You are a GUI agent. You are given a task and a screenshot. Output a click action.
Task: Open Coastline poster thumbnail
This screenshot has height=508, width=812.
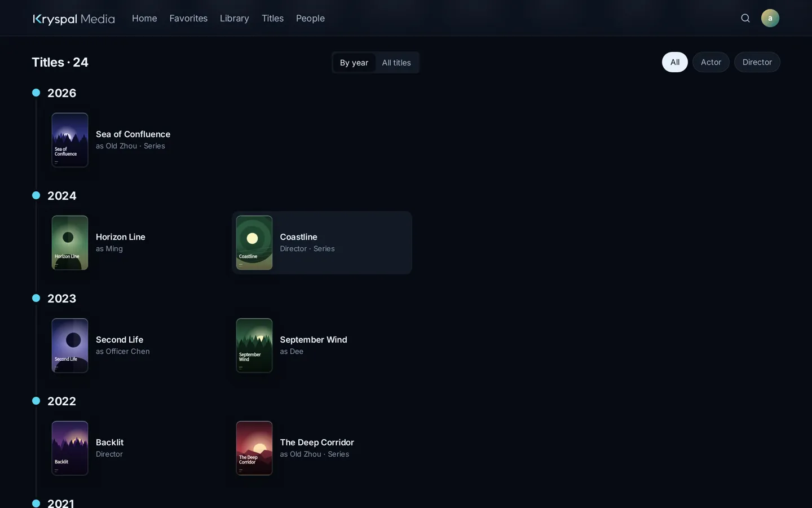(254, 243)
